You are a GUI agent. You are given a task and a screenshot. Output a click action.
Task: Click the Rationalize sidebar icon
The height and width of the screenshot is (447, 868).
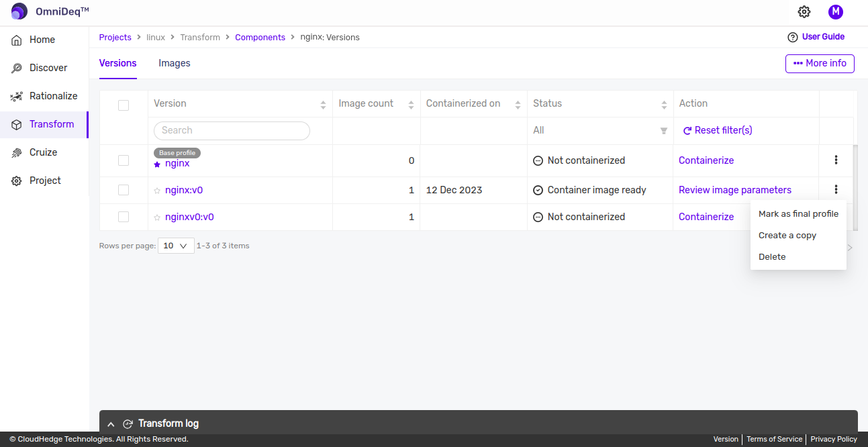tap(17, 96)
